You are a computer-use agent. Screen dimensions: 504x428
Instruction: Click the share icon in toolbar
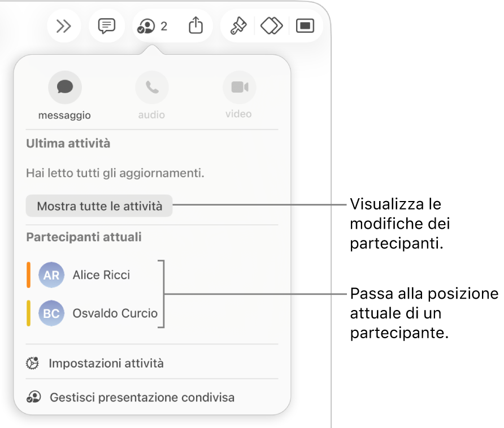(195, 25)
